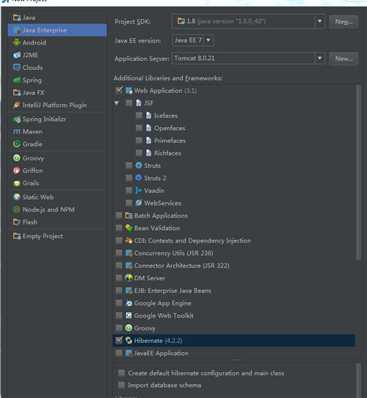Click the frameworks list vertical scrollbar
Screen dimensions: 367x398
coord(358,172)
